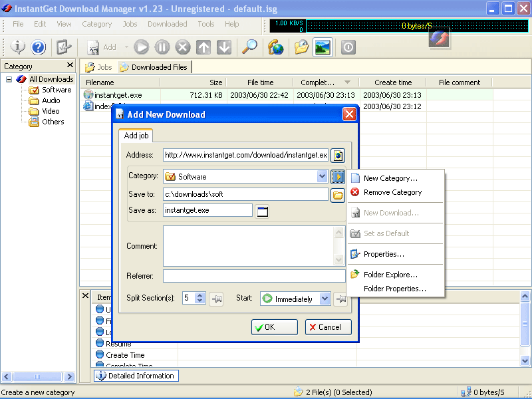Click the window icon beside Save as

click(x=262, y=211)
